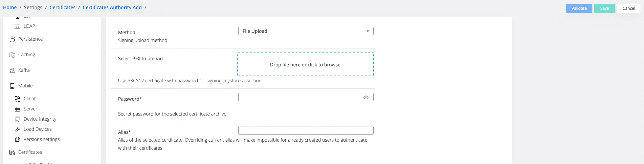Screen dimensions: 644x164
Task: Click the PFX file drop zone
Action: [305, 64]
